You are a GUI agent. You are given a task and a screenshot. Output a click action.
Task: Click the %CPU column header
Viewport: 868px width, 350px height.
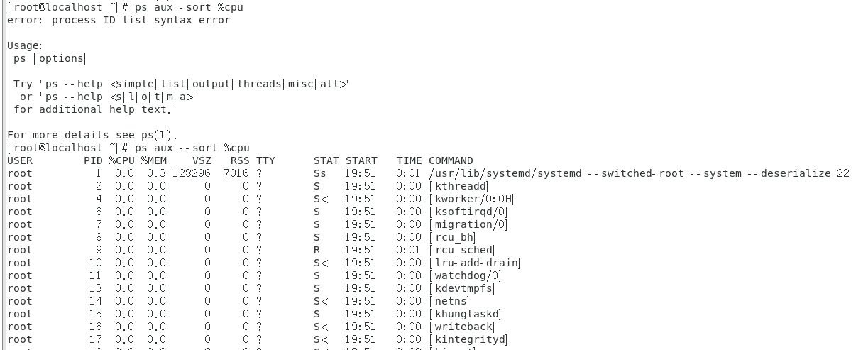[121, 160]
